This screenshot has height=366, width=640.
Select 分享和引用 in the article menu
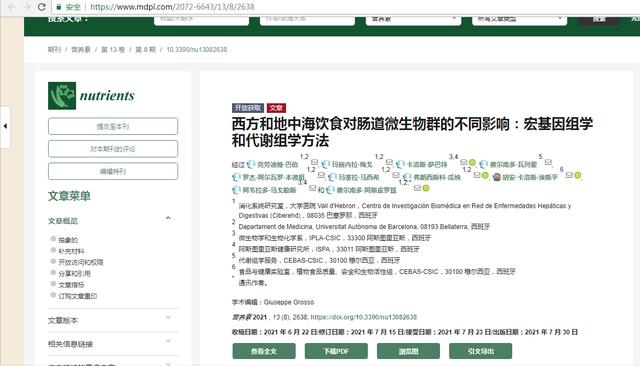(x=74, y=274)
